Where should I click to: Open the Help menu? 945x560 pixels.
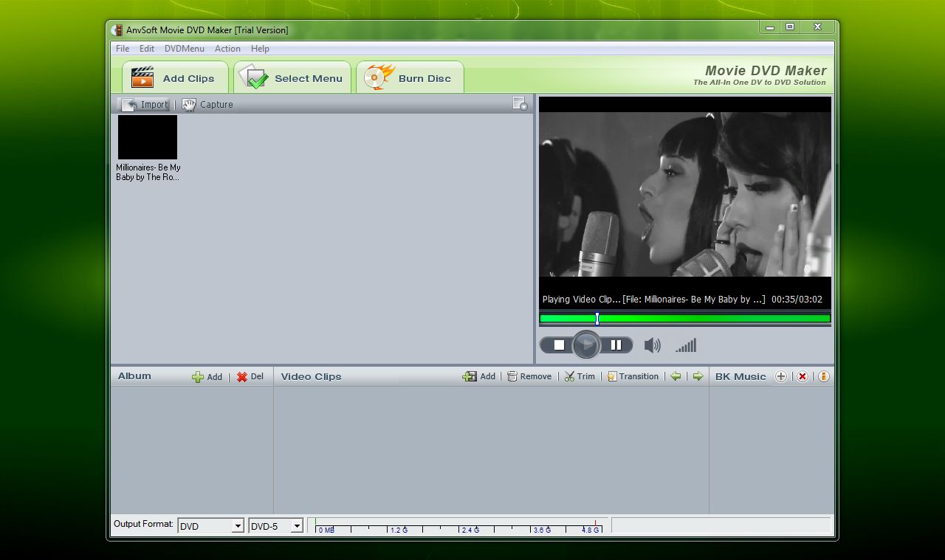pos(260,49)
